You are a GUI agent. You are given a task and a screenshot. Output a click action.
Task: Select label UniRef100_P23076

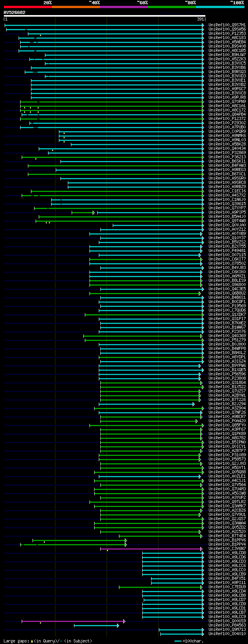(227, 331)
